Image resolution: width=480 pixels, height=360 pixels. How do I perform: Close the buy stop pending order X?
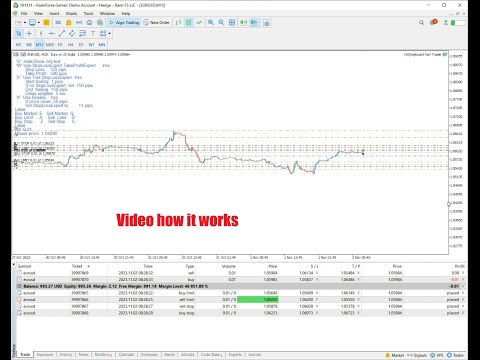463,313
